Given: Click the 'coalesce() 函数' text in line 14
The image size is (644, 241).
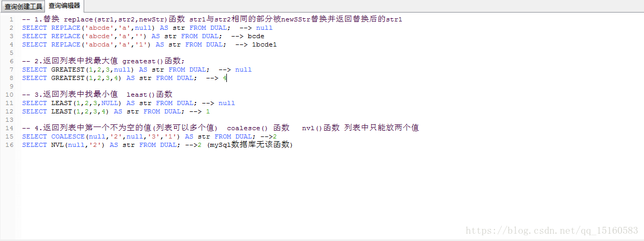Looking at the screenshot, I should tap(258, 128).
